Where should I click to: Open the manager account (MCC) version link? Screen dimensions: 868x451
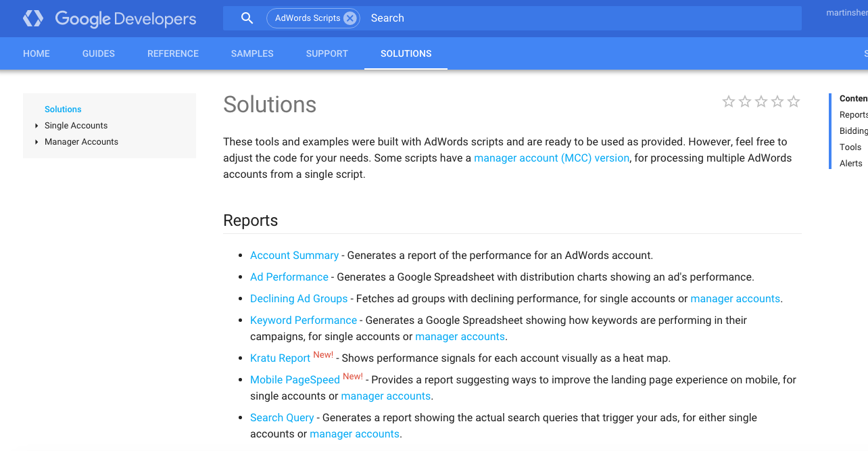tap(552, 158)
